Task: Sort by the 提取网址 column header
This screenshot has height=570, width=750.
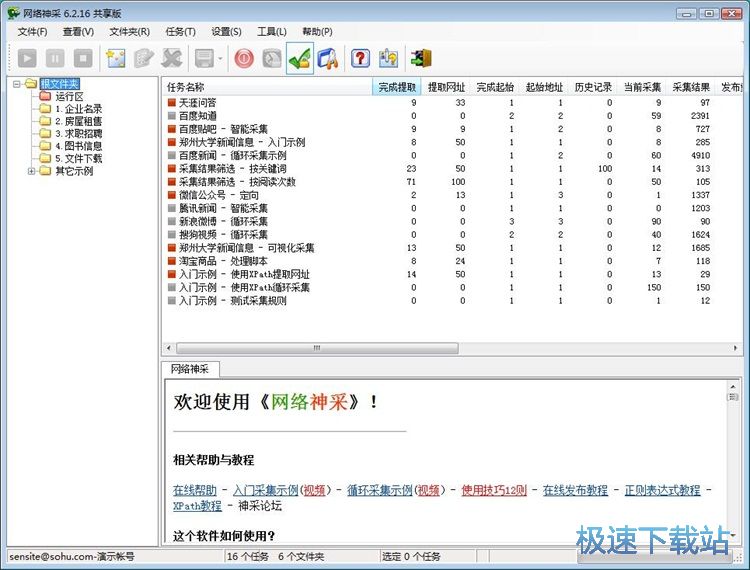Action: click(446, 87)
